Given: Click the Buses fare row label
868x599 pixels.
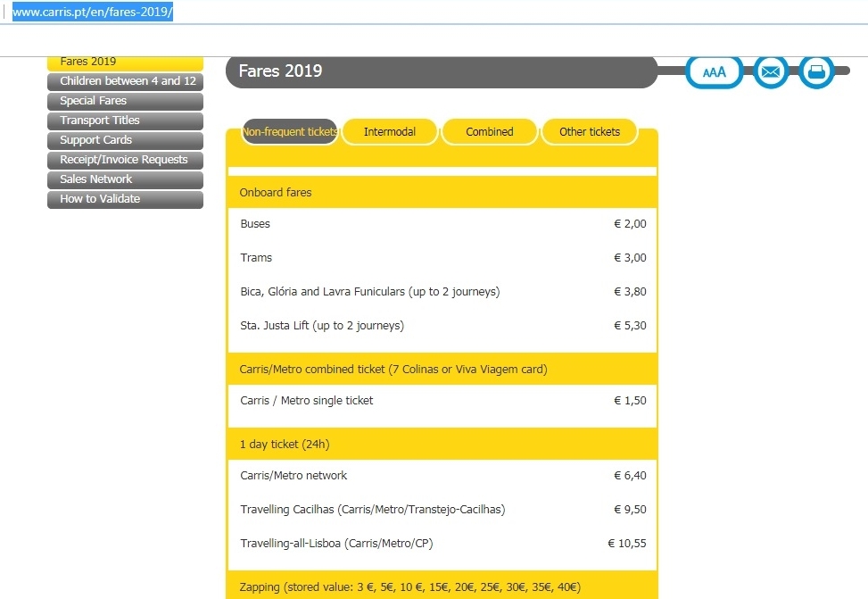Looking at the screenshot, I should click(x=255, y=224).
